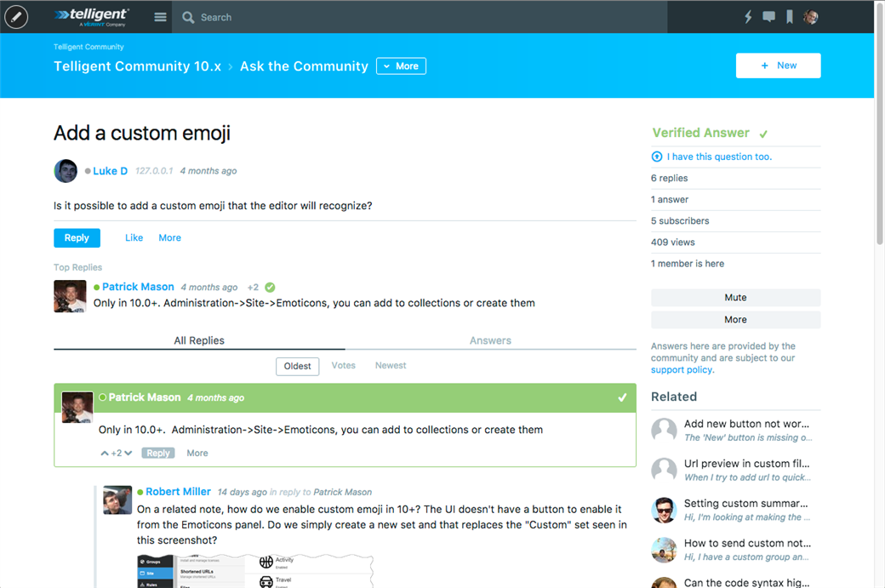This screenshot has width=885, height=588.
Task: Open the conversations chat bubble icon
Action: tap(768, 16)
